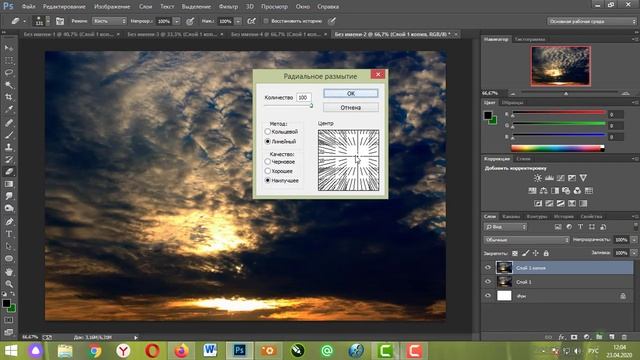The height and width of the screenshot is (360, 640).
Task: Click the Windows Start button
Action: (x=10, y=351)
